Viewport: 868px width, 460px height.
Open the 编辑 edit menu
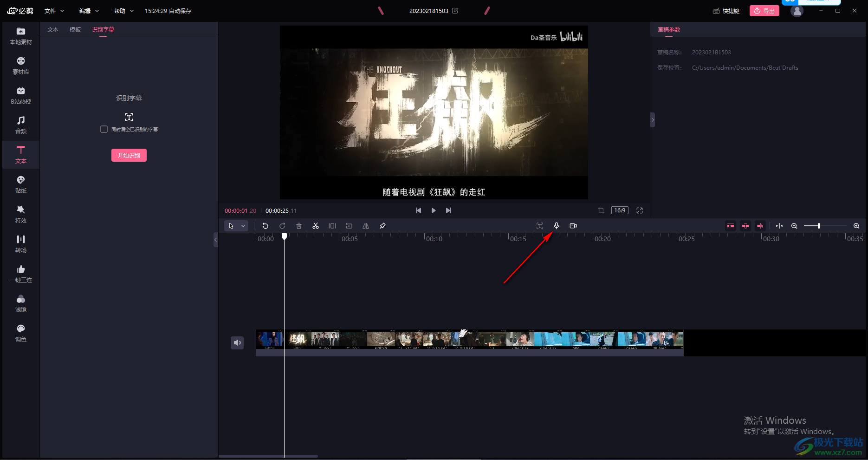(89, 11)
